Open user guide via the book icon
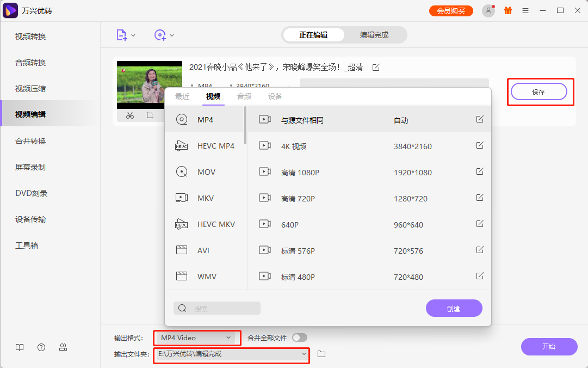The width and height of the screenshot is (588, 368). click(x=20, y=347)
